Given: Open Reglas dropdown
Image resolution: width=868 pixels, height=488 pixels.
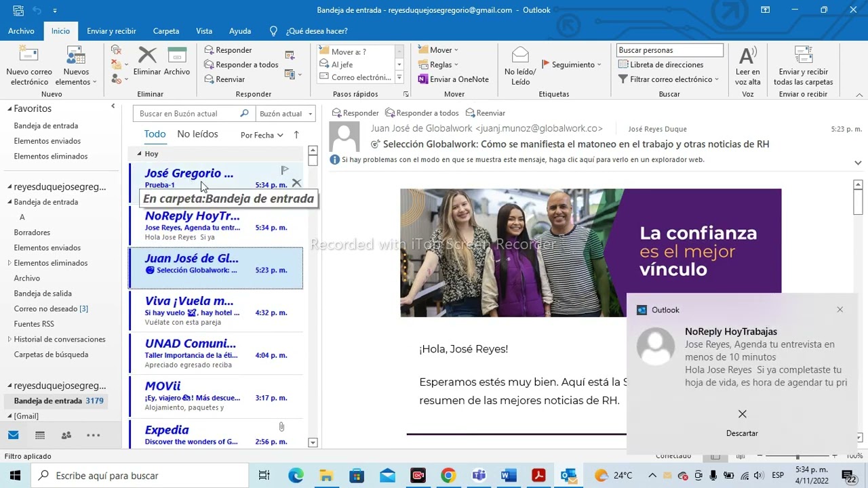Looking at the screenshot, I should point(439,64).
